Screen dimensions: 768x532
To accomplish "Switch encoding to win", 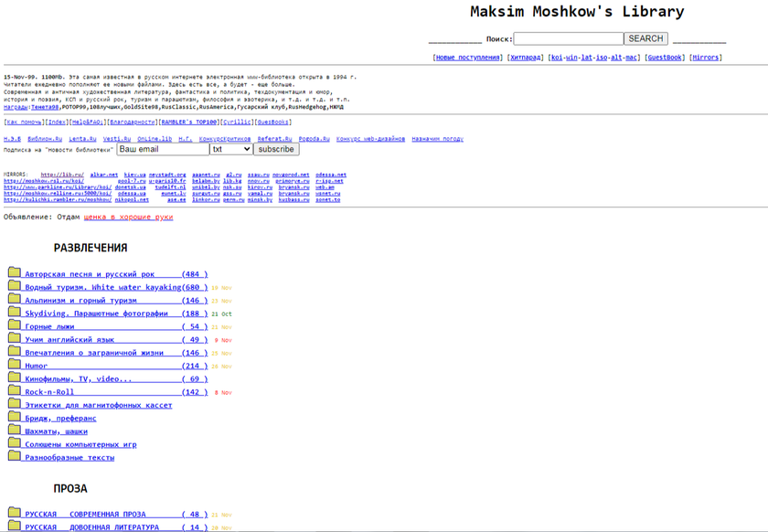I will coord(571,58).
